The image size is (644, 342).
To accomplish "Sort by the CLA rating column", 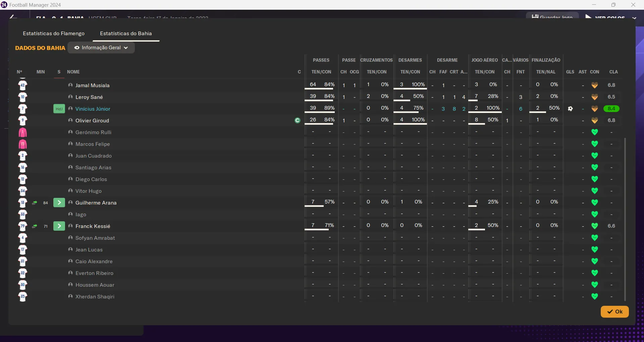I will (613, 72).
